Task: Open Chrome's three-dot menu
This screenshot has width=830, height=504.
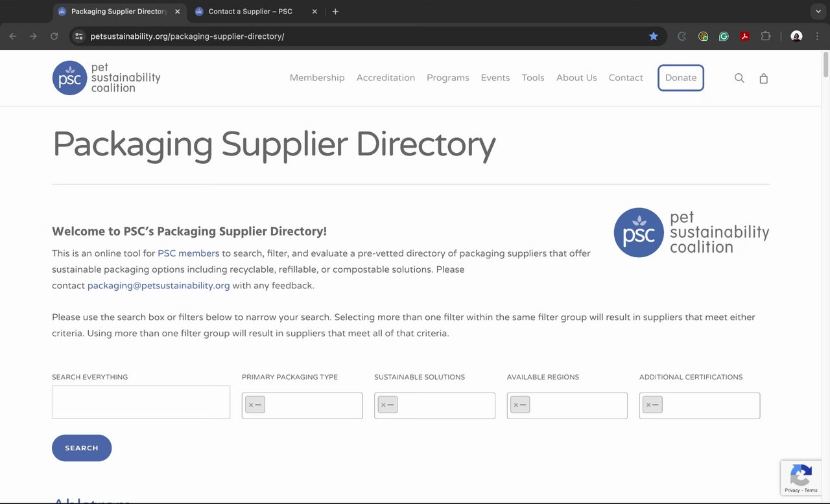Action: point(818,36)
